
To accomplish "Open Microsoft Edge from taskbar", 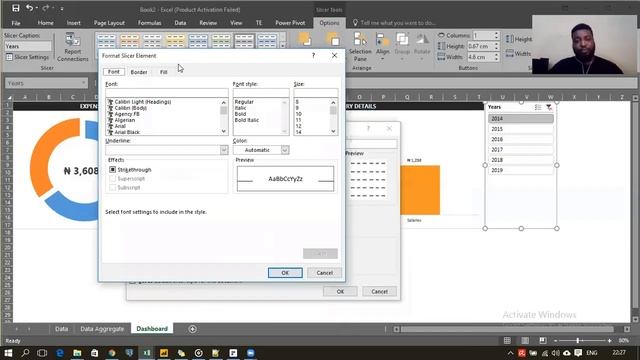I will (60, 353).
